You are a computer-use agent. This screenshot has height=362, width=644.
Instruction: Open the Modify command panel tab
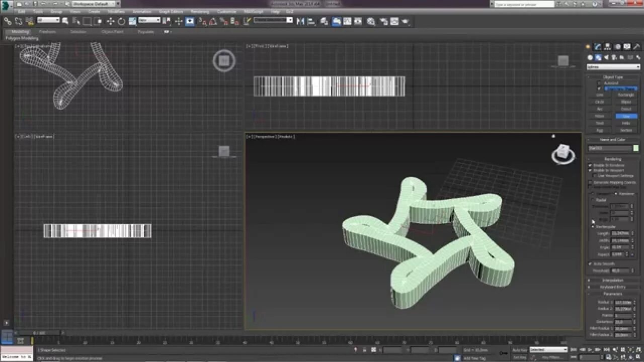point(598,47)
